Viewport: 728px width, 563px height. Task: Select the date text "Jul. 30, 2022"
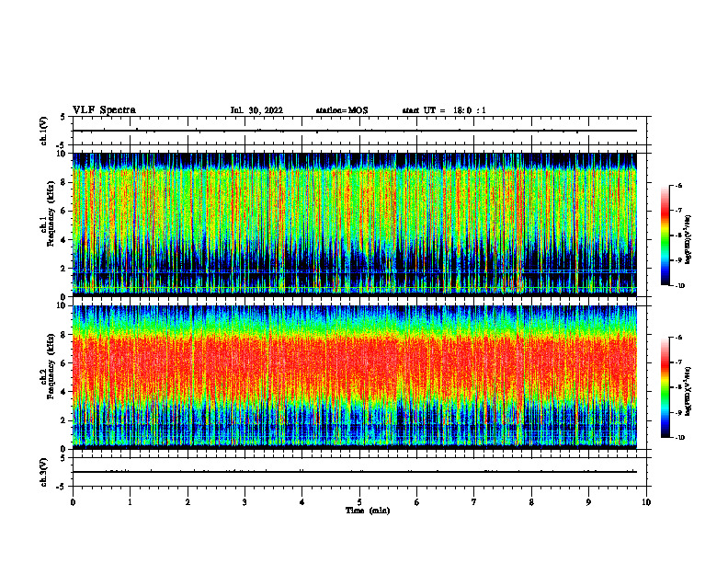pyautogui.click(x=256, y=110)
